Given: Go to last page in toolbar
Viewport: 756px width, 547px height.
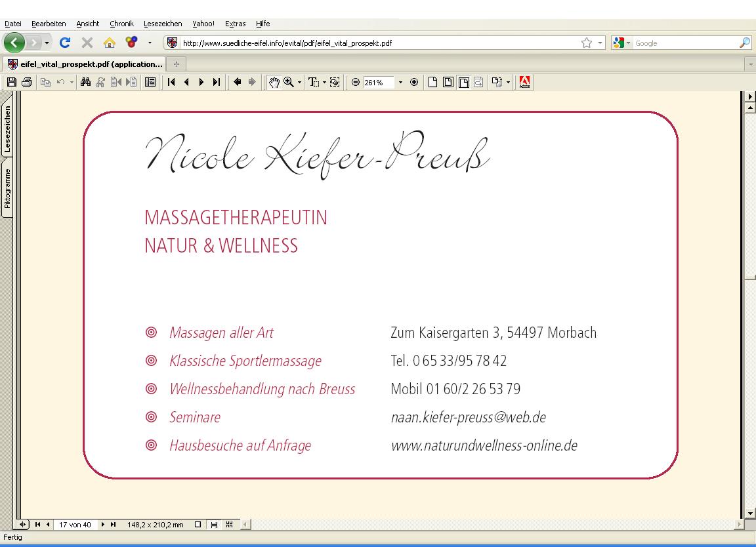Looking at the screenshot, I should (216, 82).
